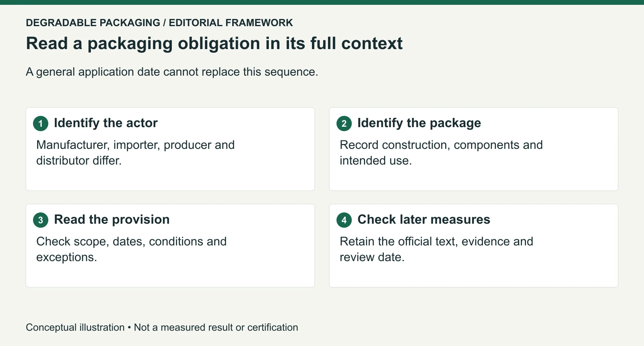Click the 'Conceptual illustration' footer note
Viewport: 644px width, 346px height.
(x=162, y=327)
